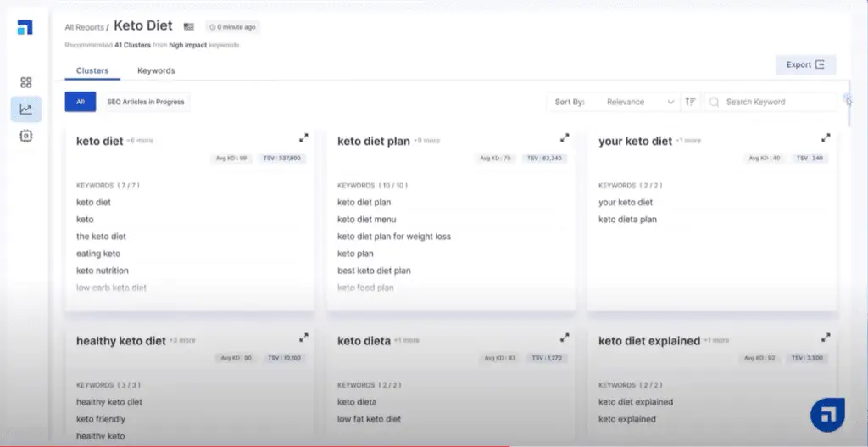The height and width of the screenshot is (447, 868).
Task: Click '+2 more' next to healthy keto diet
Action: (182, 340)
